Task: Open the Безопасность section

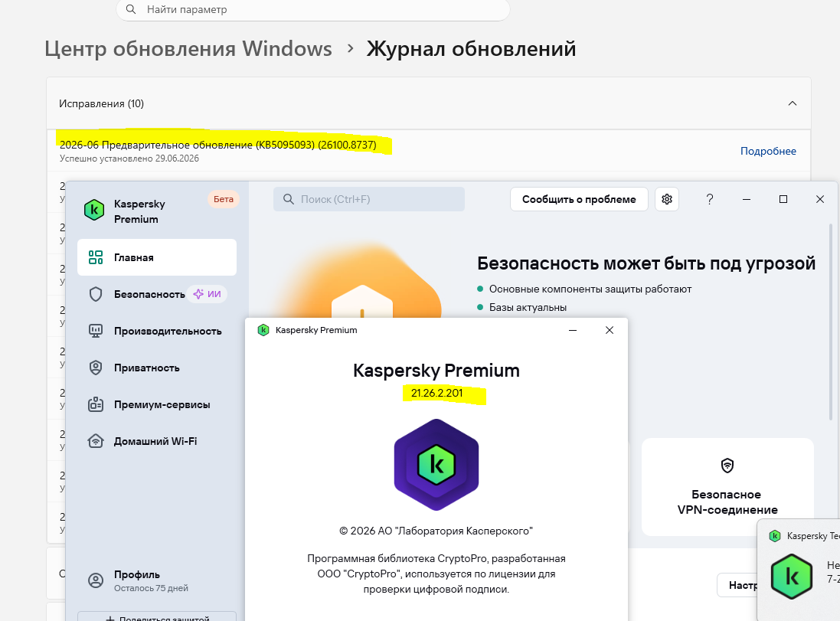Action: 156,294
